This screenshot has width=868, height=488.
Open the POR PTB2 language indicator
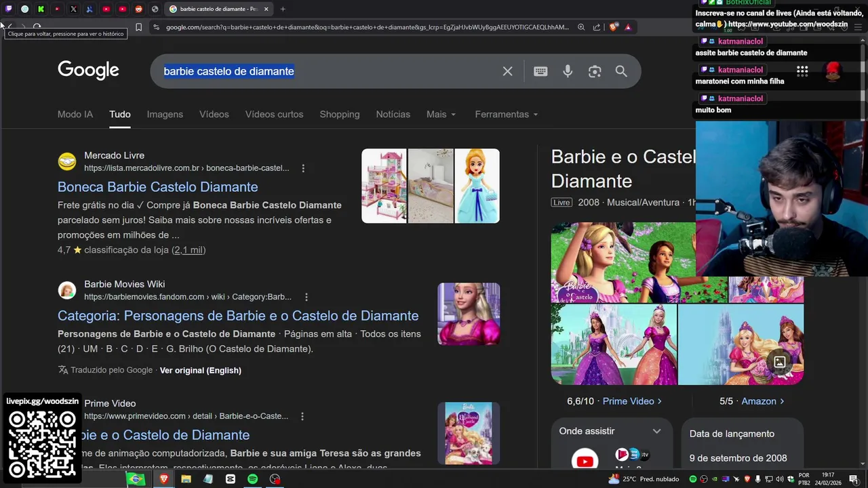click(804, 479)
